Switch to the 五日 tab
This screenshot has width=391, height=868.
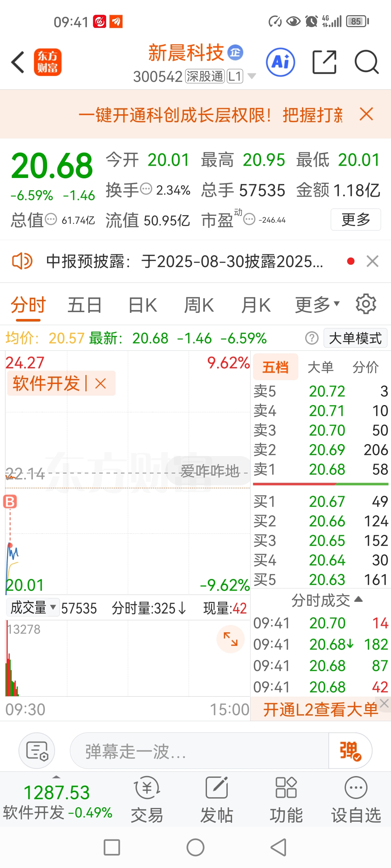click(85, 305)
